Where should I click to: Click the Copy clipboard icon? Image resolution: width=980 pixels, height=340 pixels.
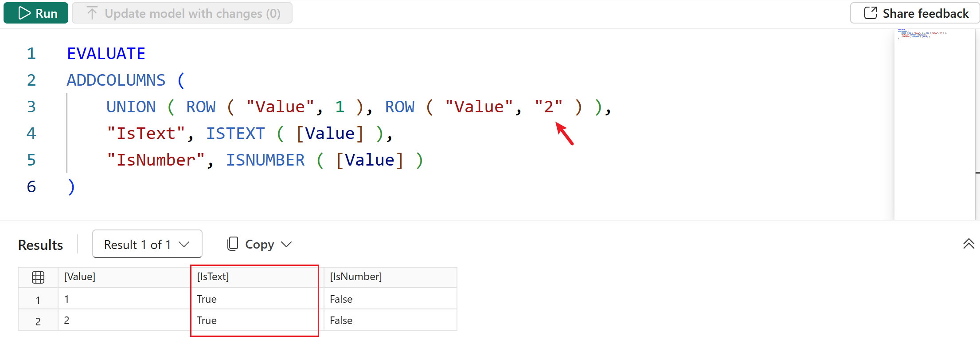click(233, 244)
